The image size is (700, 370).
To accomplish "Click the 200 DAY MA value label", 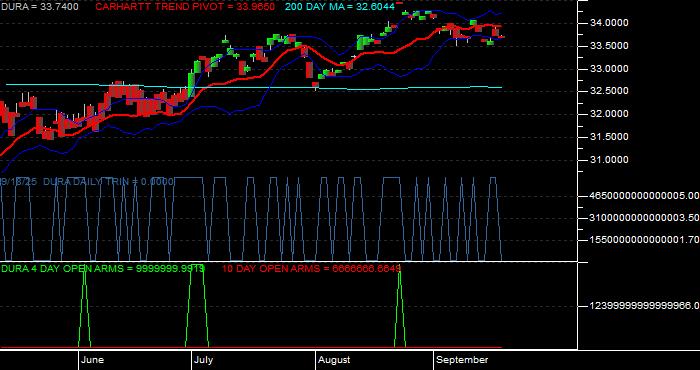I will point(340,7).
